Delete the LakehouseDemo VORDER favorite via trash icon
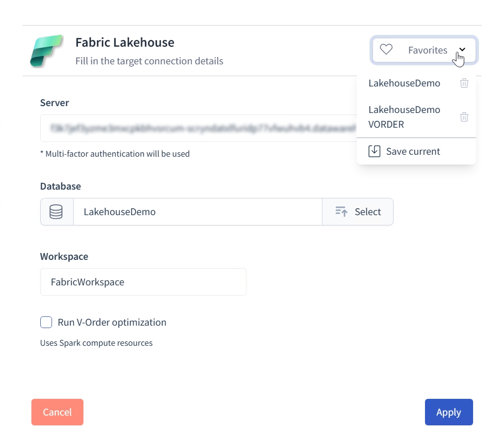This screenshot has height=445, width=504. 464,117
